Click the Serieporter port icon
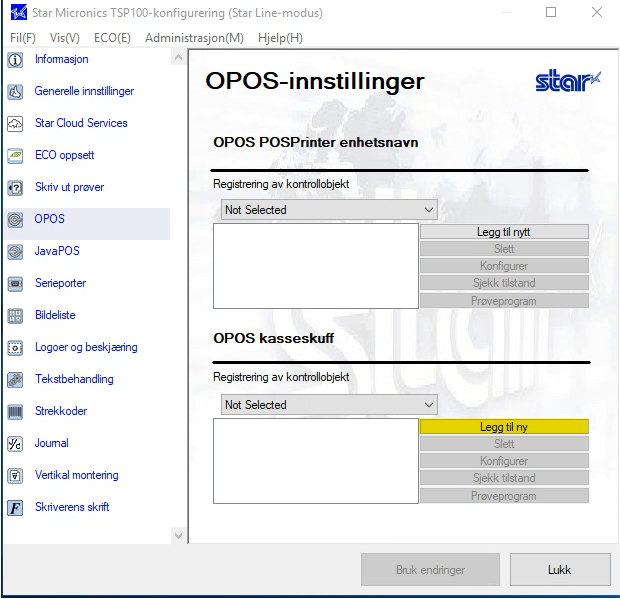620x599 pixels. [15, 284]
